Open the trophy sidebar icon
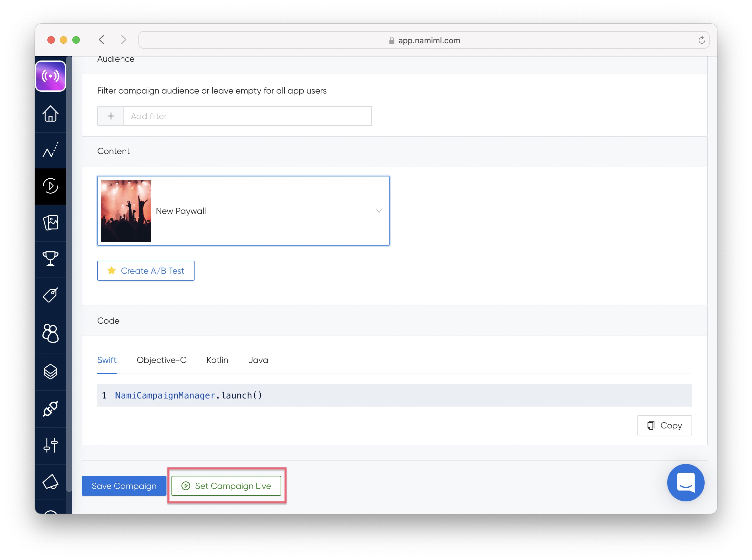Image resolution: width=752 pixels, height=560 pixels. pyautogui.click(x=51, y=259)
